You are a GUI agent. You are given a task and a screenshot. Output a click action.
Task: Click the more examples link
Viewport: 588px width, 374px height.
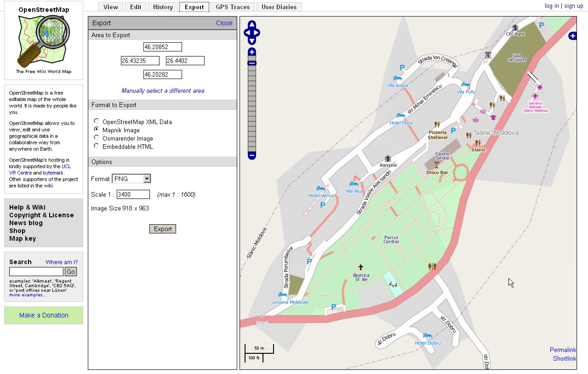[x=28, y=295]
